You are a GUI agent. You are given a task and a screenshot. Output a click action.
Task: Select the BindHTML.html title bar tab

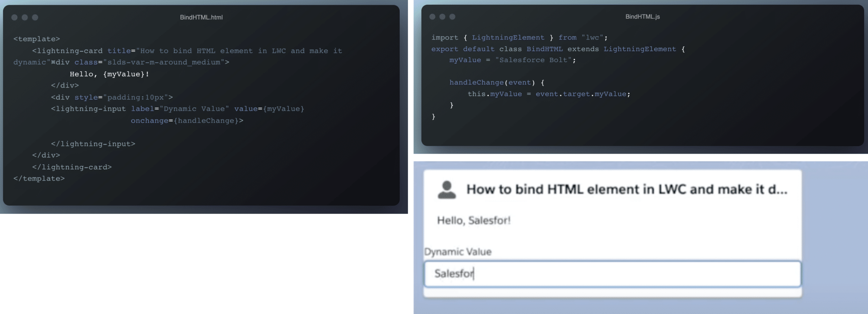(x=201, y=17)
